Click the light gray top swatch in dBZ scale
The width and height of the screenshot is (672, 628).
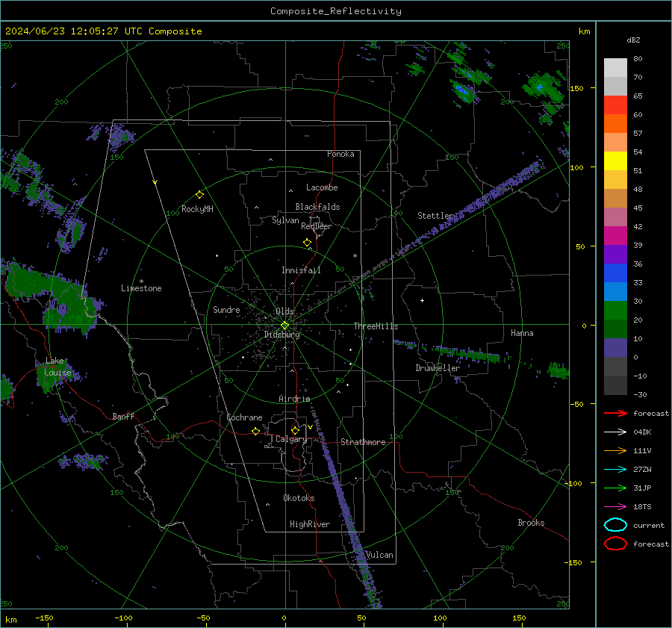point(615,67)
